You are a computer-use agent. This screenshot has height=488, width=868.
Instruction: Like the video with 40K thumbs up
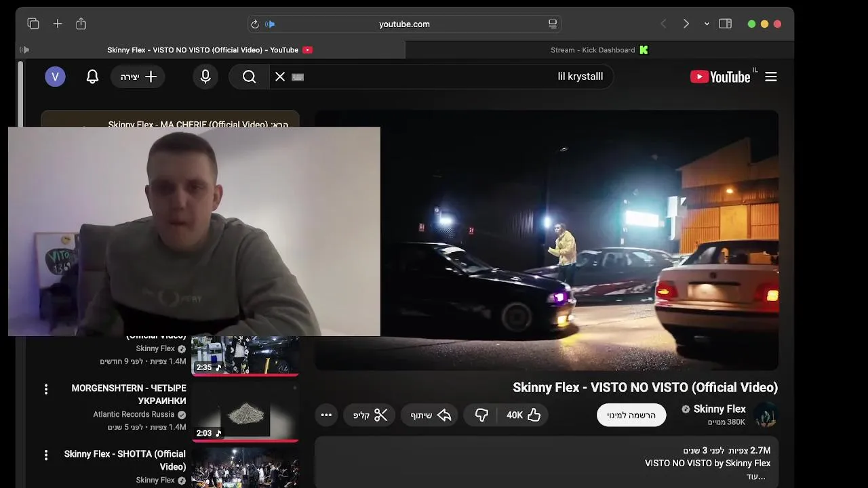click(x=524, y=415)
